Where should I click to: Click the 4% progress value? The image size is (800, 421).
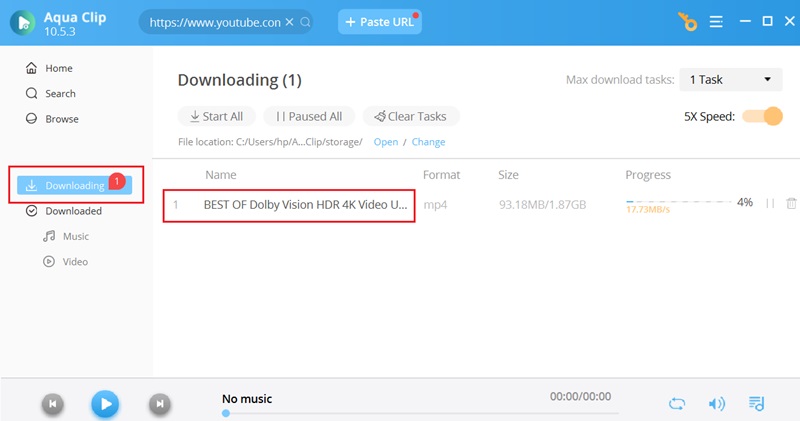(744, 202)
